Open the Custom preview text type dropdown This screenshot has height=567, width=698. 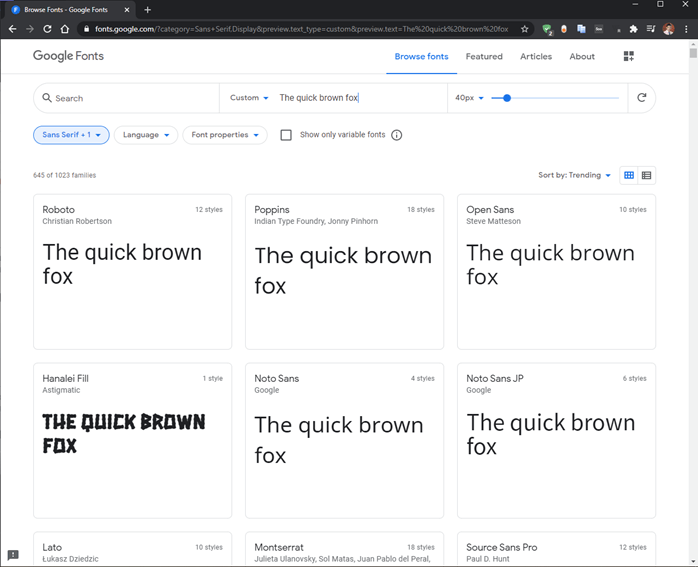coord(249,98)
